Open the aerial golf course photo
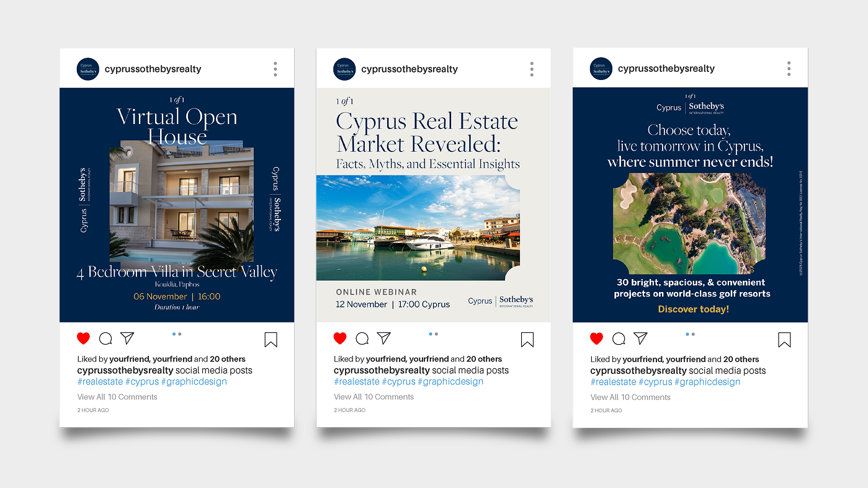The width and height of the screenshot is (868, 488). click(x=689, y=223)
